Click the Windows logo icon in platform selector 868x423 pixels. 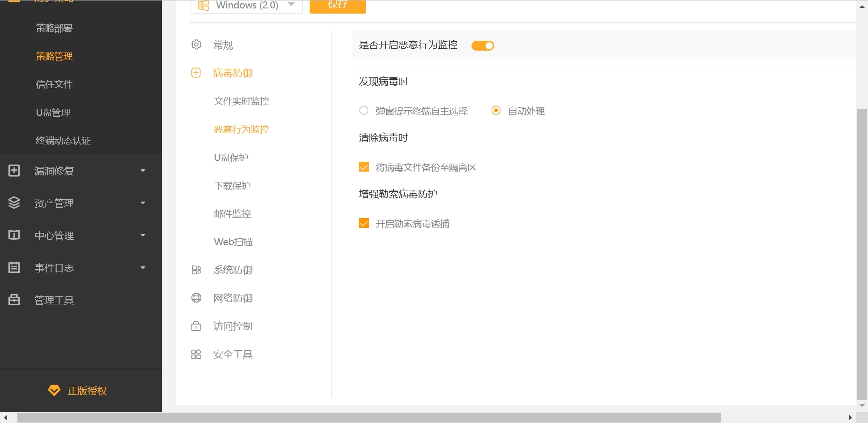[203, 6]
